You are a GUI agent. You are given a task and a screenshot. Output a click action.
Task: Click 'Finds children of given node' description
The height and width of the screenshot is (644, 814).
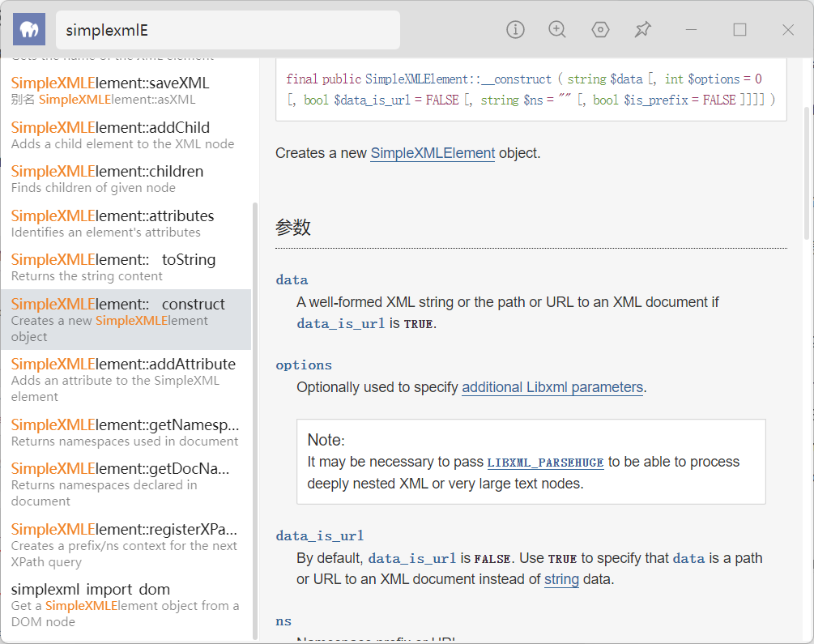(x=93, y=187)
